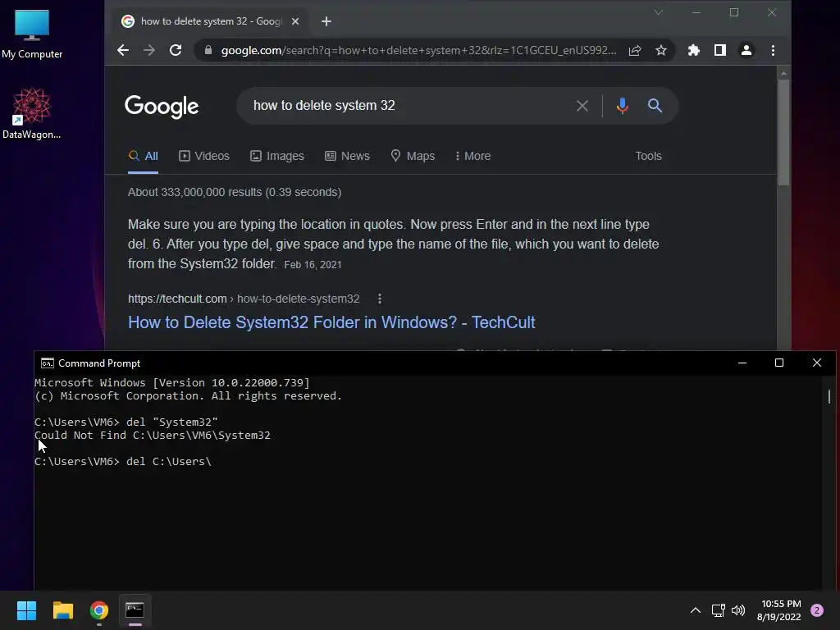This screenshot has width=840, height=630.
Task: Open options dots beside techcult.com result
Action: pos(379,299)
